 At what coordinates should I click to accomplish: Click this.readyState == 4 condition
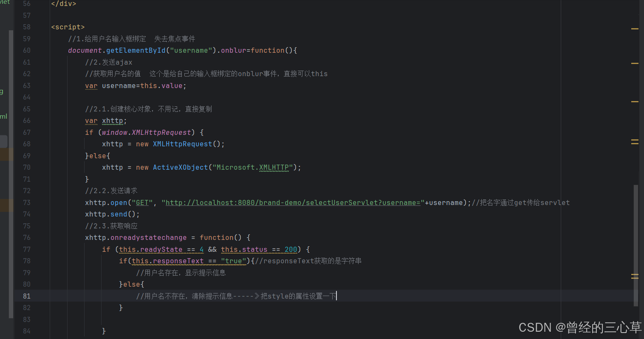pos(161,249)
